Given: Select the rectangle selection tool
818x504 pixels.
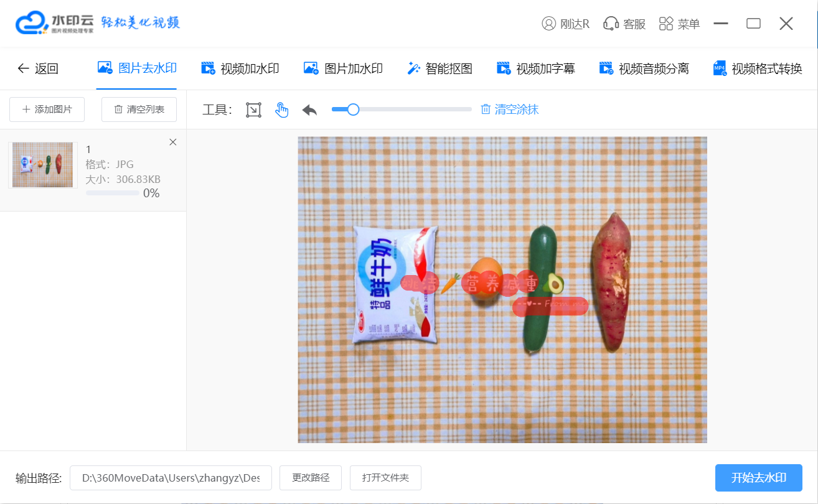Looking at the screenshot, I should 253,110.
